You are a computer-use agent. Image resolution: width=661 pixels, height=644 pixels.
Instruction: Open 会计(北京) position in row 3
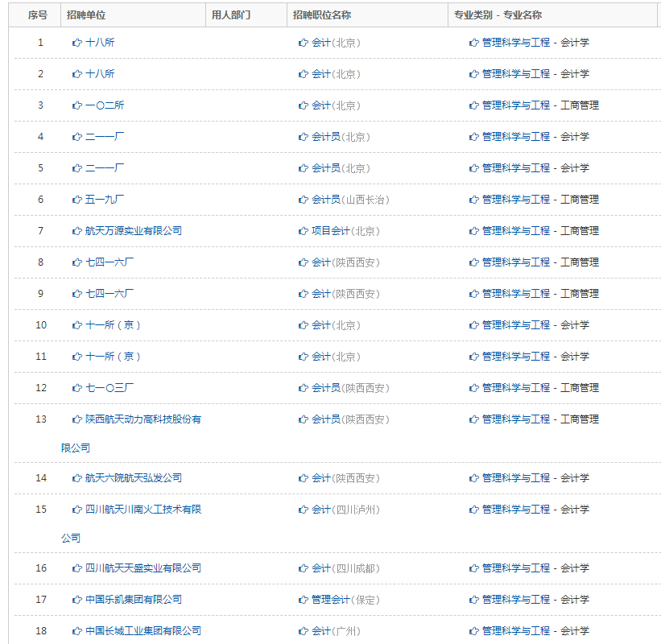[x=336, y=105]
